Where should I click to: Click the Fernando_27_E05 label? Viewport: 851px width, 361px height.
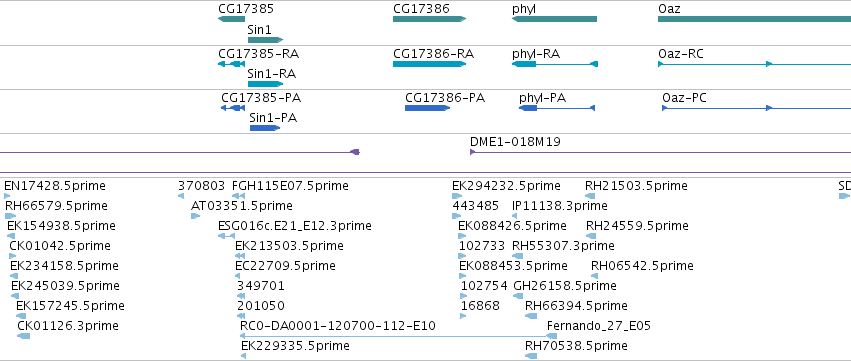point(599,326)
